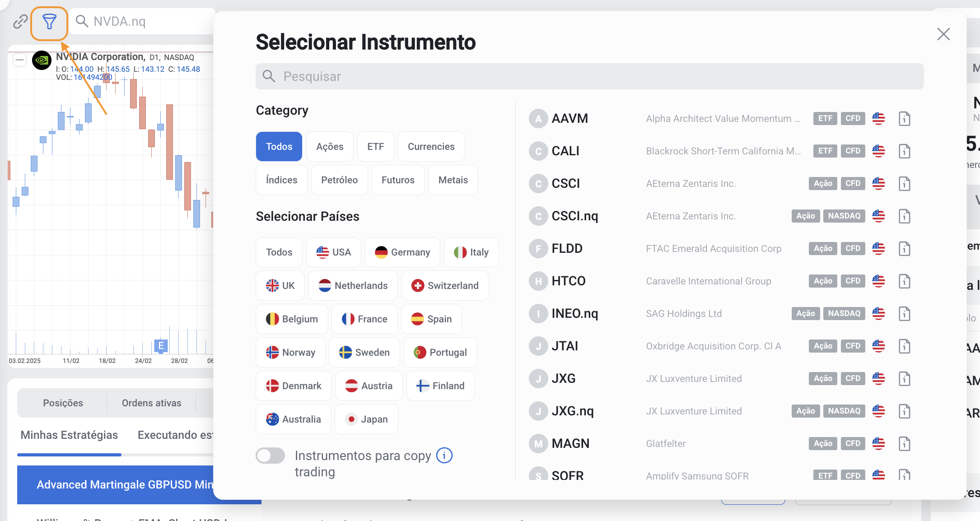Image resolution: width=980 pixels, height=521 pixels.
Task: Close the Selecionar Instrumento dialog
Action: tap(943, 34)
